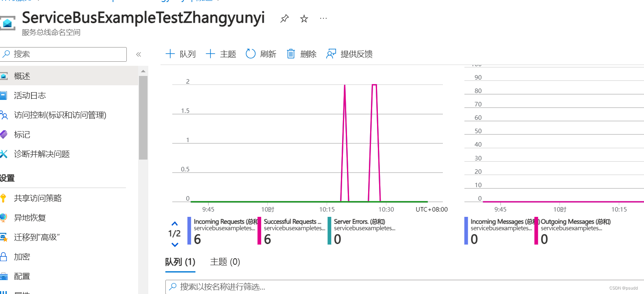The width and height of the screenshot is (644, 294).
Task: Click the Server Errors teal color bar
Action: click(330, 231)
